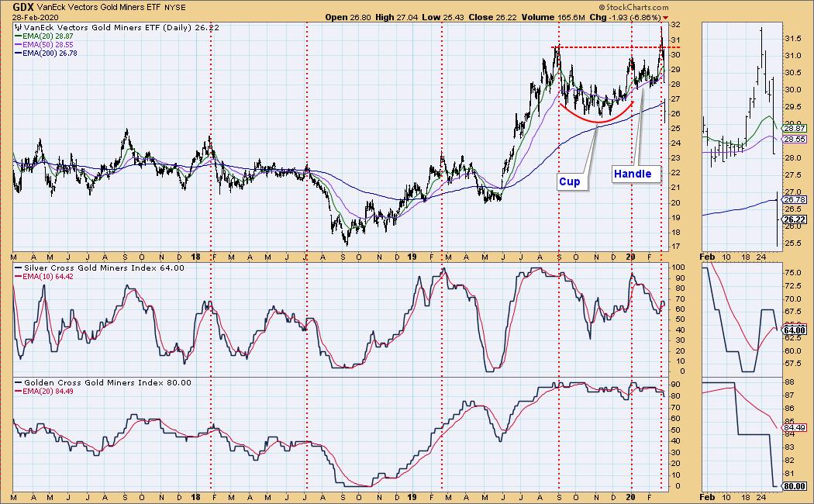Image resolution: width=814 pixels, height=504 pixels.
Task: Click the 80.00 value tag in golden cross panel
Action: click(x=794, y=486)
